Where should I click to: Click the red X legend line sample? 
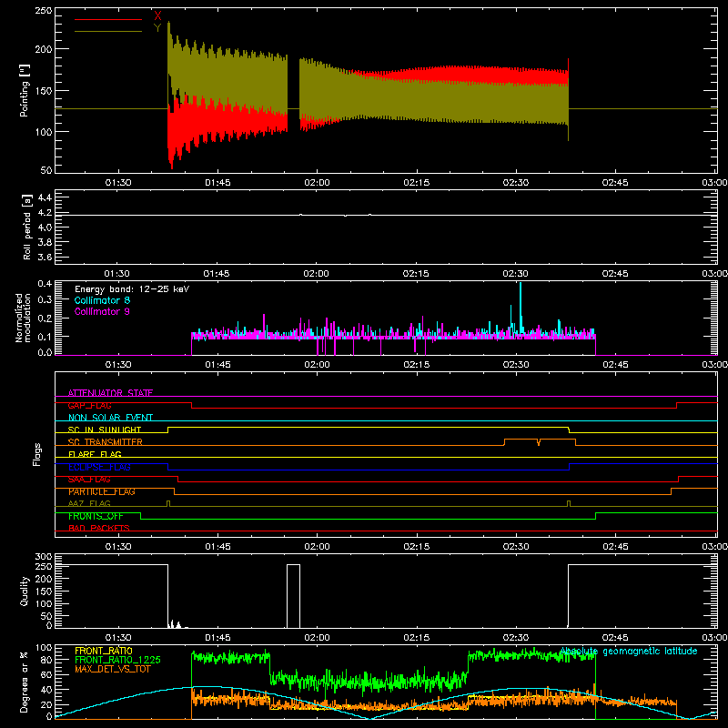coord(108,19)
